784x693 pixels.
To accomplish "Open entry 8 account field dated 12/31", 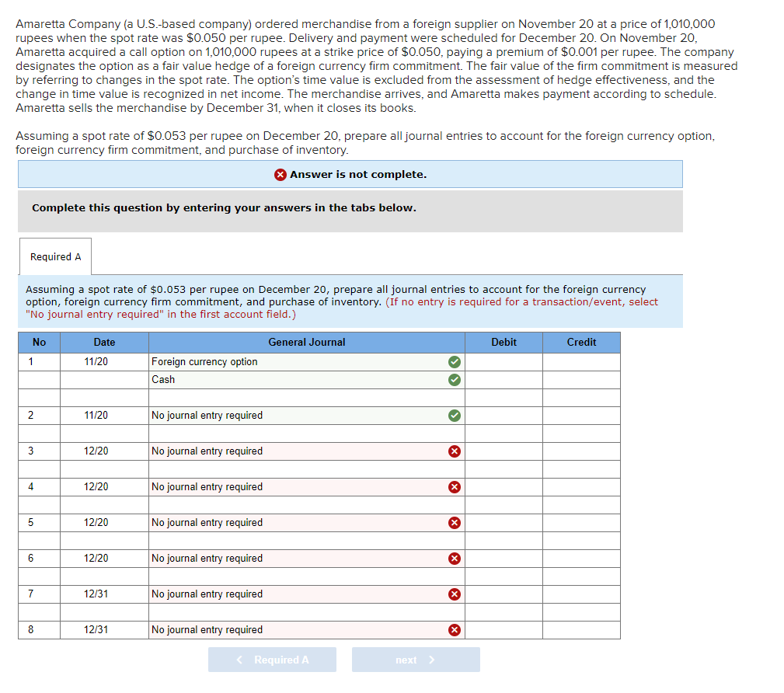I will [x=306, y=630].
